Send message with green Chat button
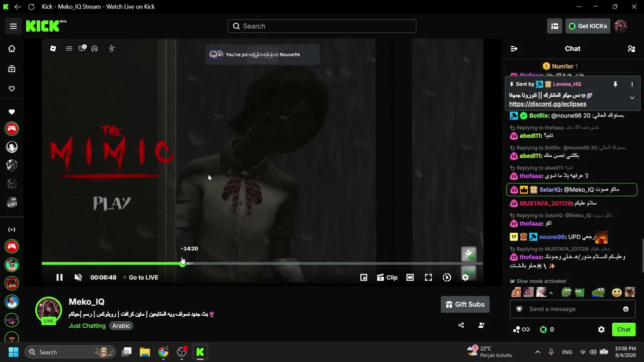644x362 pixels. click(x=624, y=330)
